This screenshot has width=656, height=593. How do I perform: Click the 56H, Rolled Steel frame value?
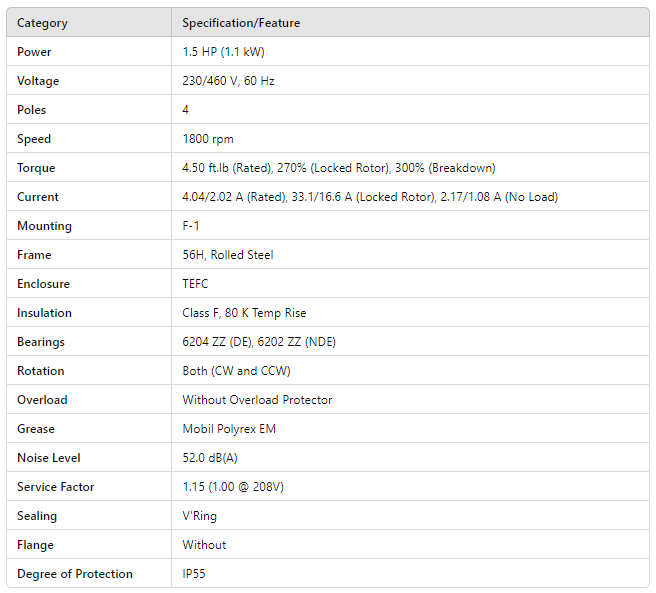pos(228,255)
